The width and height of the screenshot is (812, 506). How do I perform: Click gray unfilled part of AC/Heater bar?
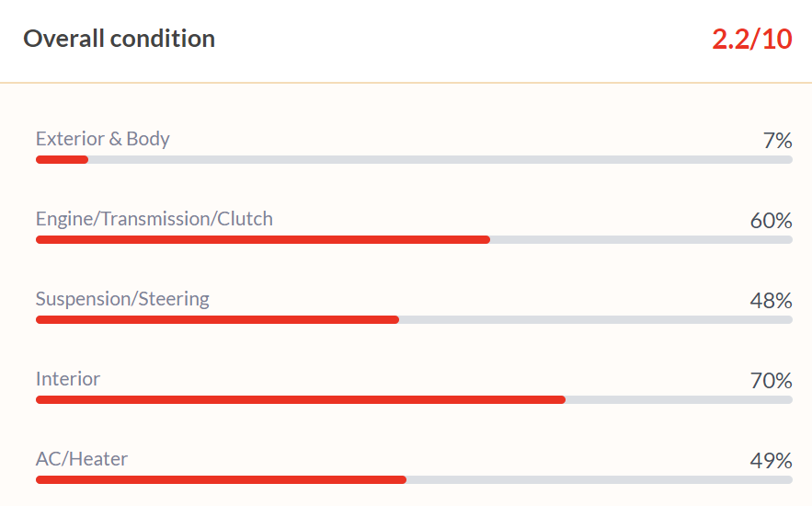600,480
